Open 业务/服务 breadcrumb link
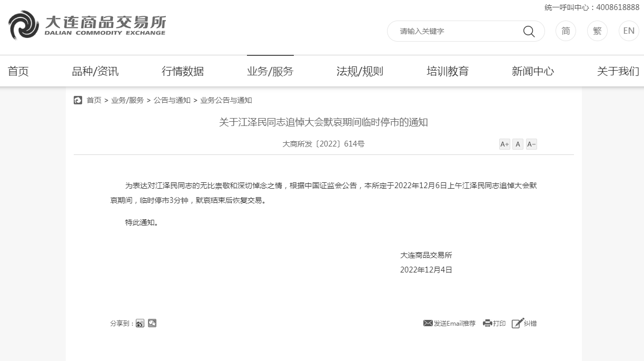644x361 pixels. tap(127, 100)
